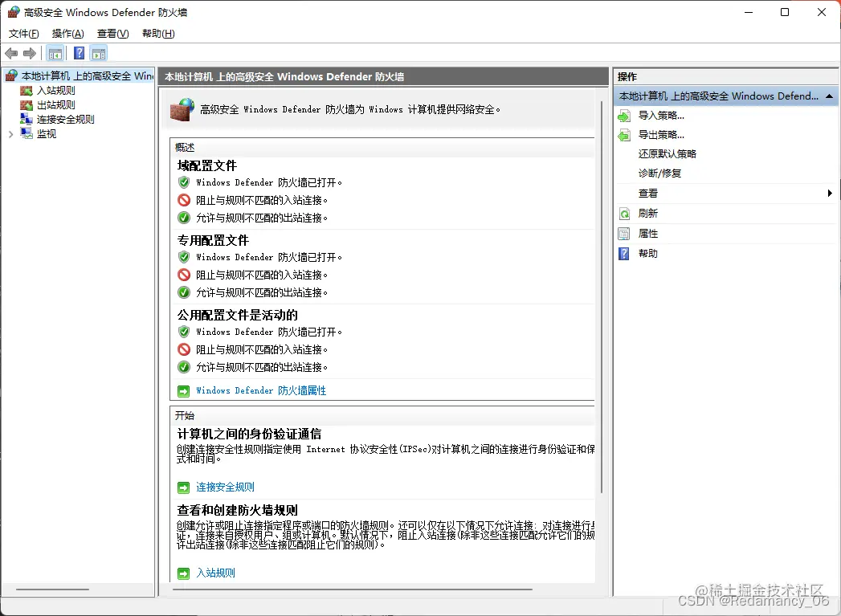This screenshot has height=616, width=841.
Task: Click the 概述 section header
Action: point(185,148)
